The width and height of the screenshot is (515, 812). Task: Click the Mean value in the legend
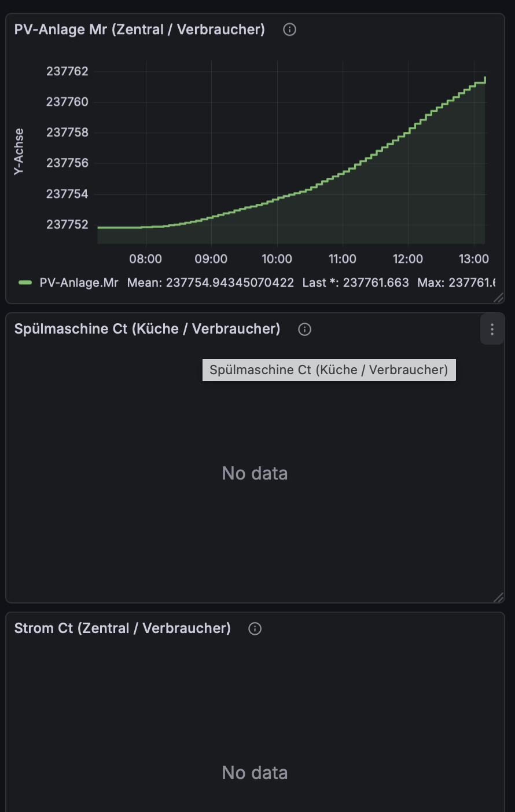point(211,283)
